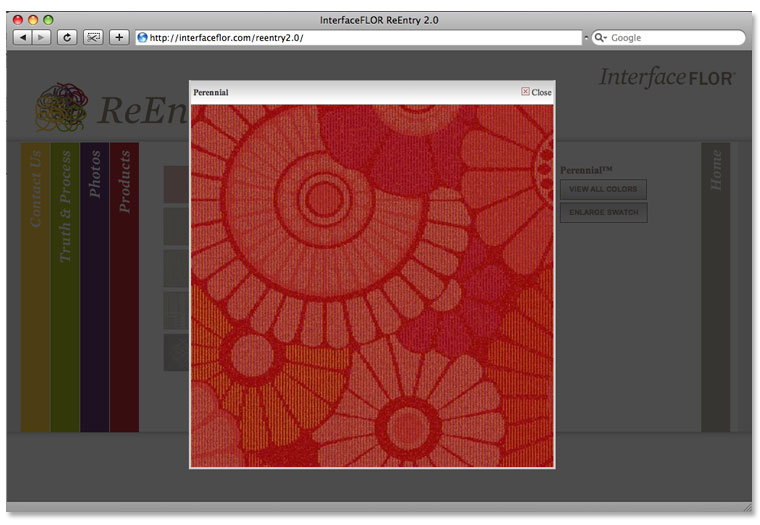Click the View All Colors button
The height and width of the screenshot is (525, 760).
click(603, 189)
